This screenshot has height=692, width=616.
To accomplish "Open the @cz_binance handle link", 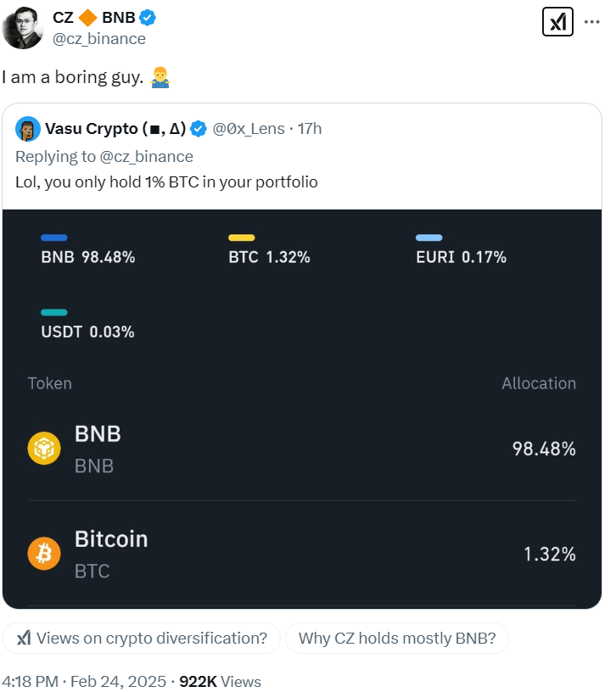I will (x=98, y=39).
